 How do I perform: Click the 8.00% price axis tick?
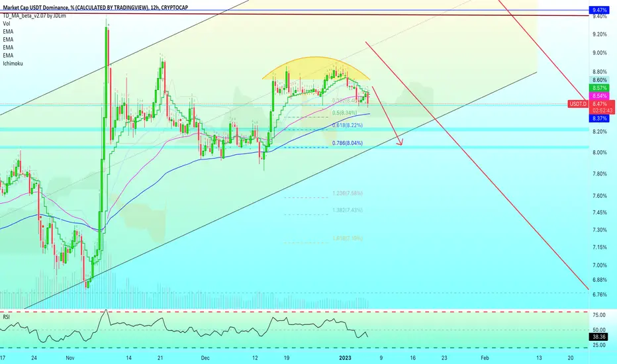[x=599, y=153]
